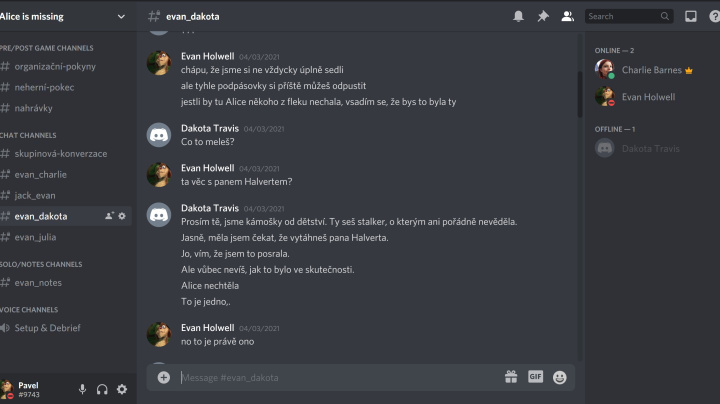
Task: Click the Message #evan_dakota input field
Action: coord(340,377)
